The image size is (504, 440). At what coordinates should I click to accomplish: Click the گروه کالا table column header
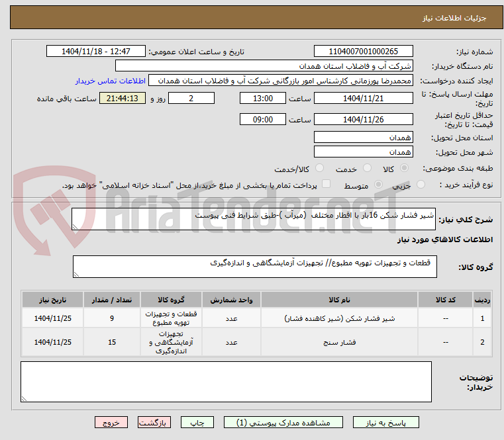point(171,300)
